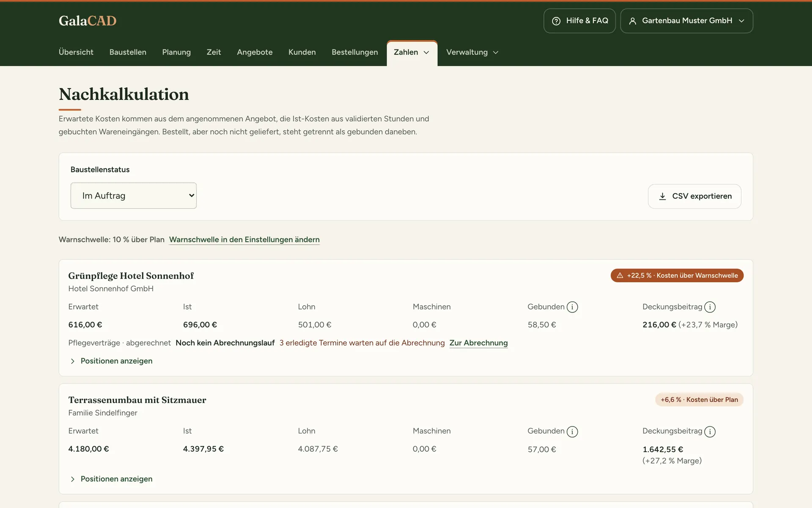The image size is (812, 508).
Task: Click the Hotel Sonnenhof GmbH customer name
Action: point(111,289)
